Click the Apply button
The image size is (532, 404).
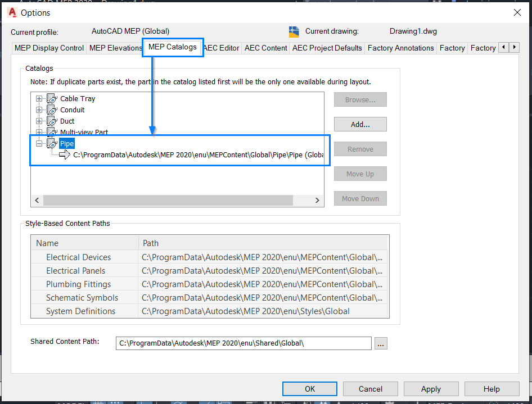431,389
